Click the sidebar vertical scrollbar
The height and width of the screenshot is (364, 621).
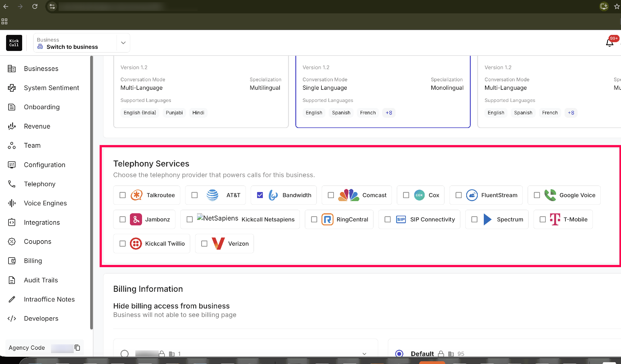(x=91, y=192)
